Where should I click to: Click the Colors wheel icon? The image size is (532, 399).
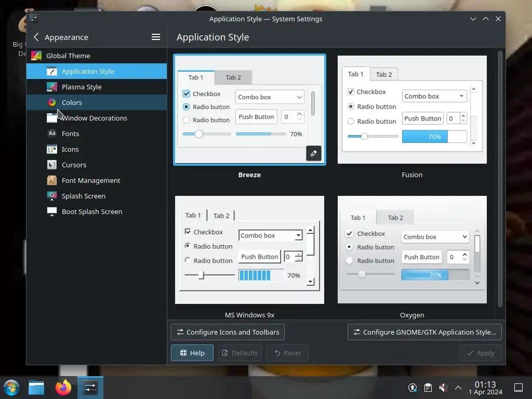[x=51, y=102]
